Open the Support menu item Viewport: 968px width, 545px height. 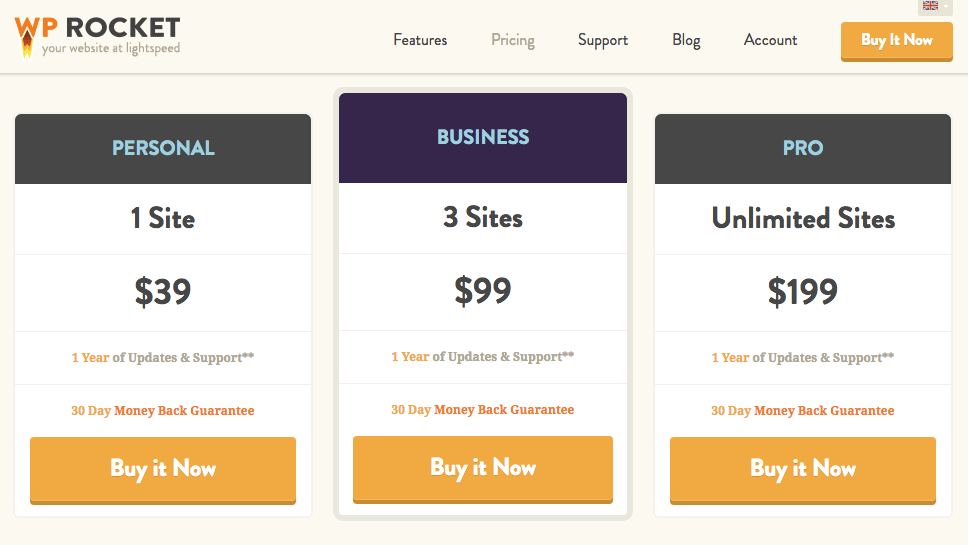tap(603, 40)
